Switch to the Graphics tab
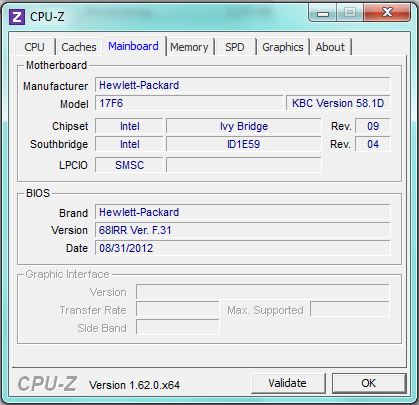Screen dimensions: 419x405 pos(283,47)
